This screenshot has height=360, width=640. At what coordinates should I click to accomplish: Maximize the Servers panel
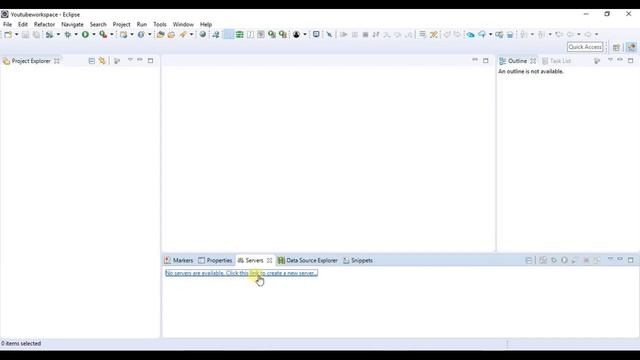coord(631,260)
